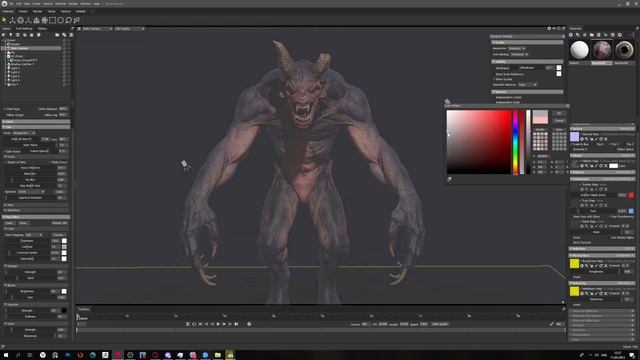Select the eye material thumbnail
The image size is (640, 360).
[x=624, y=50]
